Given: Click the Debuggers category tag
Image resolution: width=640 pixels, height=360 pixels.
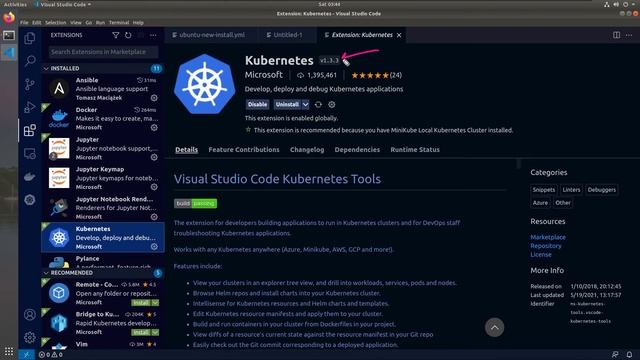Looking at the screenshot, I should tap(602, 190).
